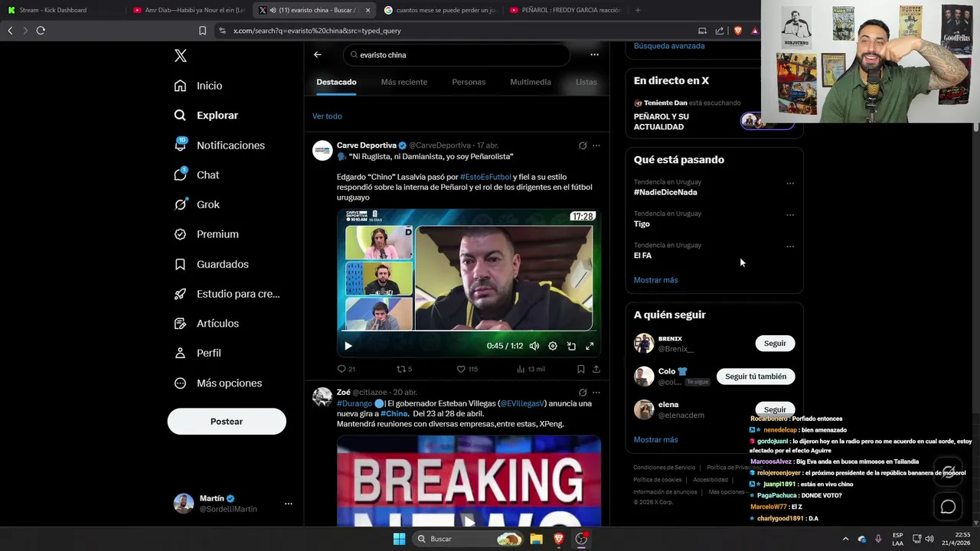Screen dimensions: 980x551
Task: Open Premium from the sidebar
Action: pos(206,234)
